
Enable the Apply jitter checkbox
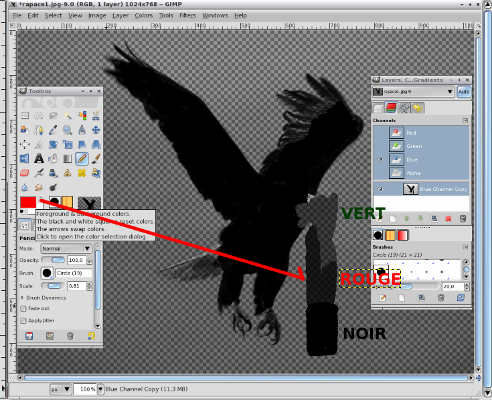(23, 321)
